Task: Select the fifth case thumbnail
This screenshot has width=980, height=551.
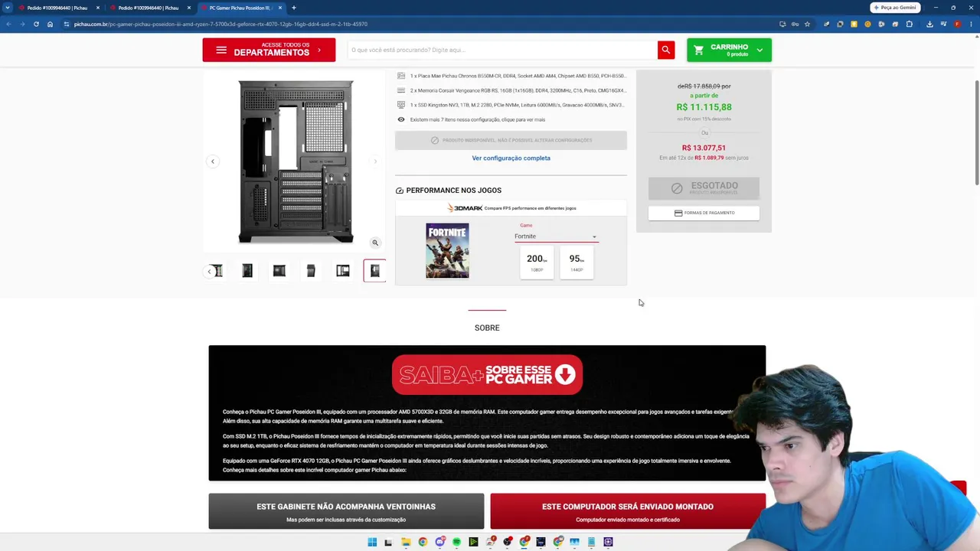Action: tap(343, 271)
